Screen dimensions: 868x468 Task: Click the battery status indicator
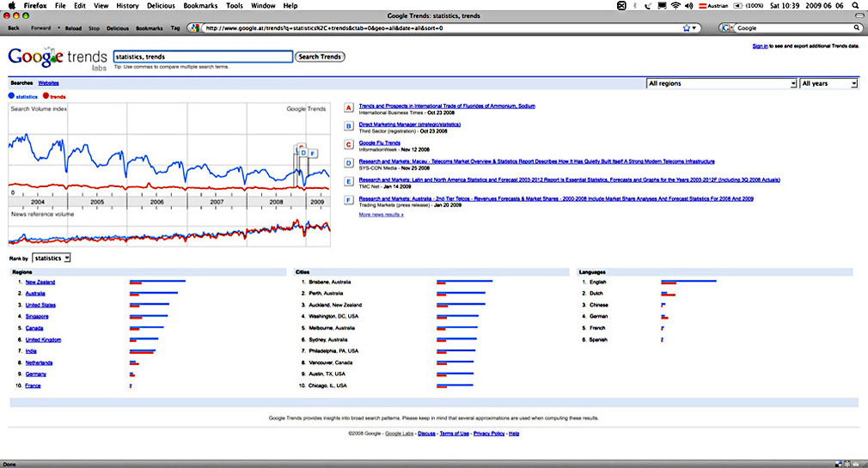pyautogui.click(x=738, y=5)
